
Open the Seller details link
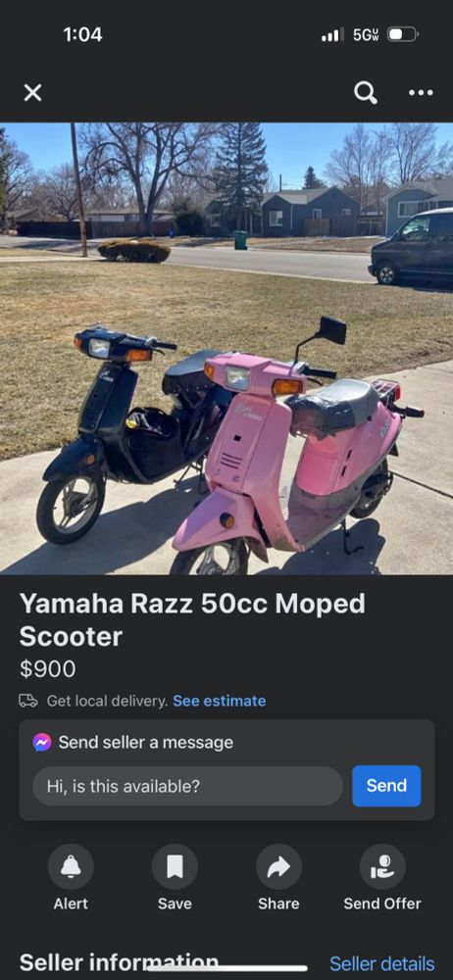tap(382, 963)
